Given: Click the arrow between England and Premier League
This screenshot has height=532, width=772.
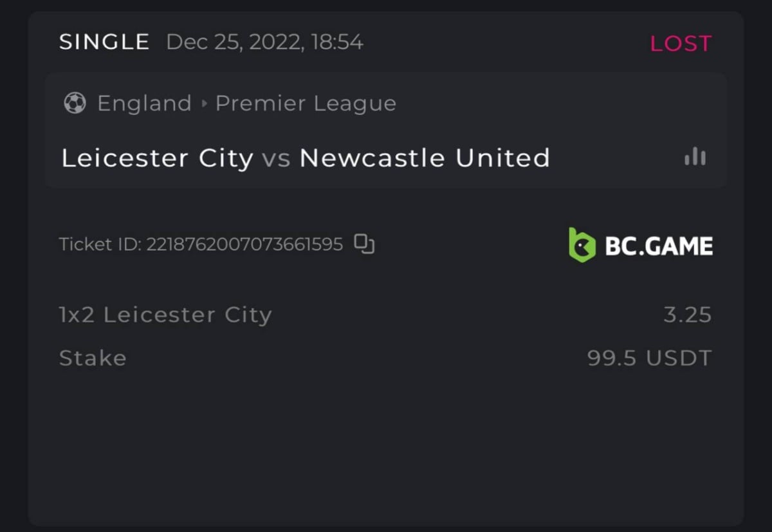Looking at the screenshot, I should pos(204,104).
